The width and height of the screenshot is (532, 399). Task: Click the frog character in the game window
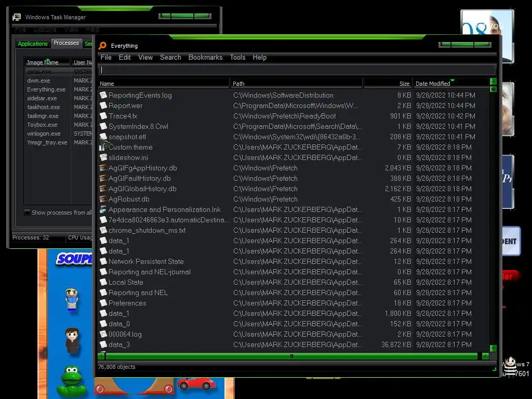71,380
